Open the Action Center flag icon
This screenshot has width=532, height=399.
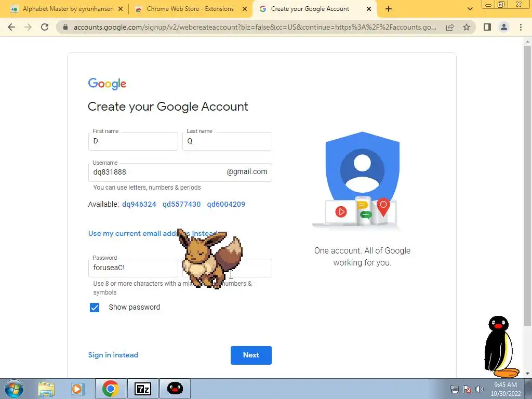(467, 389)
